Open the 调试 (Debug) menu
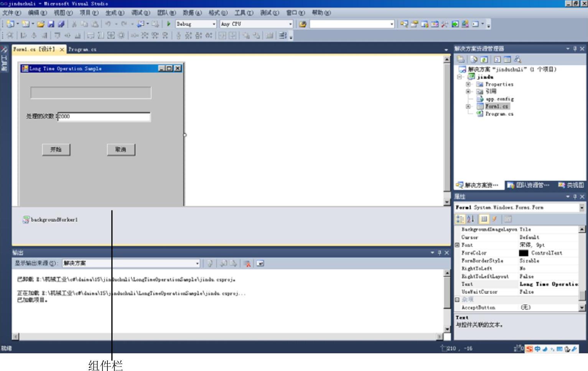 [140, 13]
